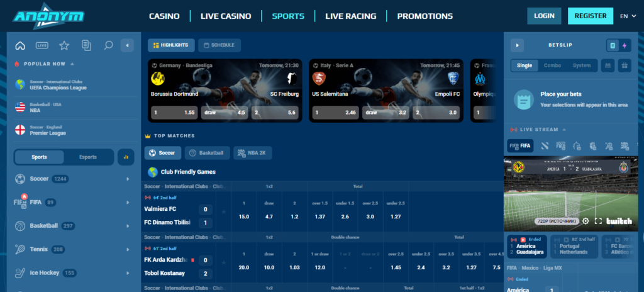Open Live Racing from top navigation

click(351, 16)
